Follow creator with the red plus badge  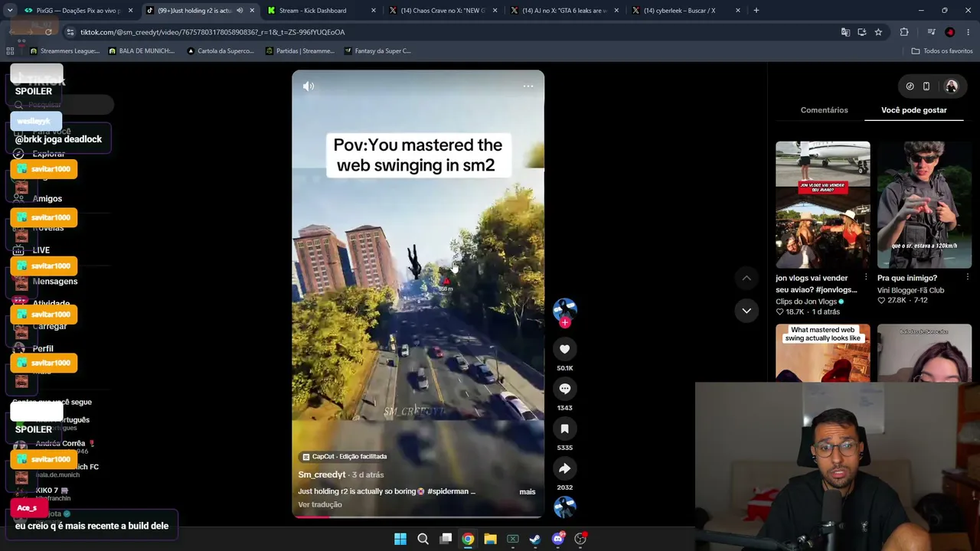pyautogui.click(x=565, y=322)
